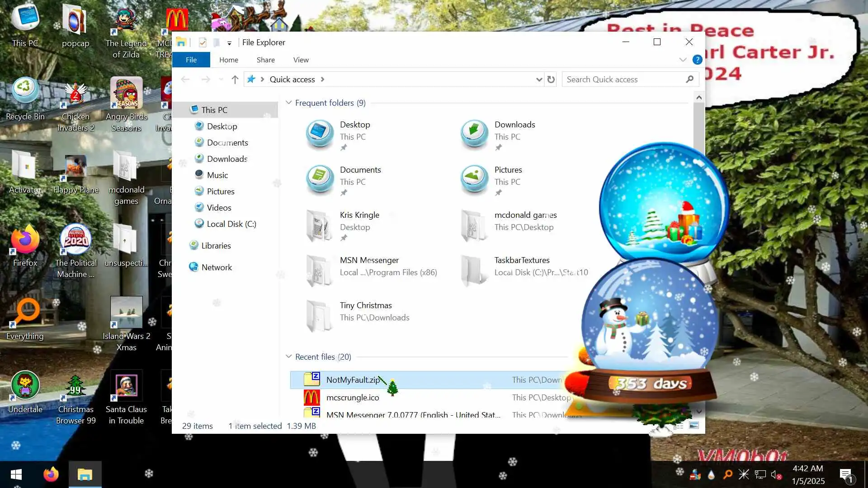
Task: Click the vertical scrollbar up arrow
Action: [x=699, y=97]
